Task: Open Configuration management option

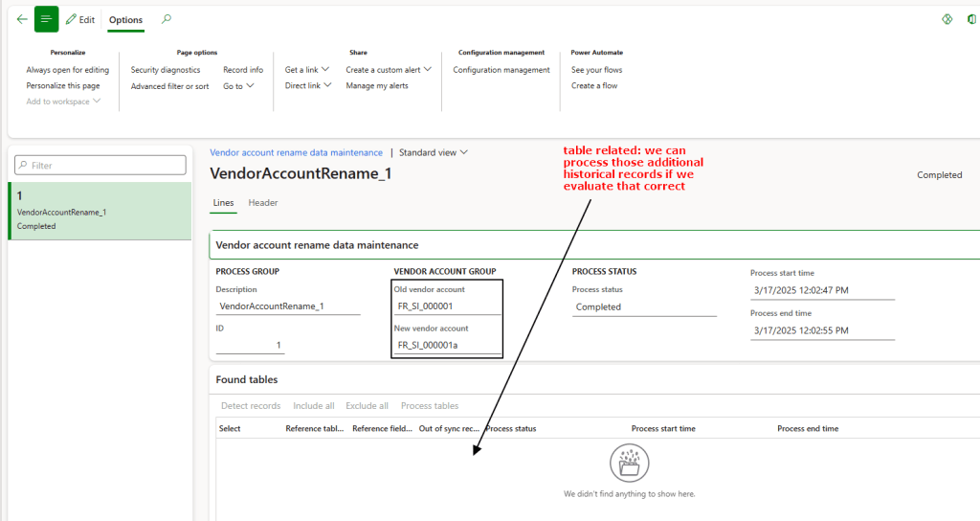Action: point(501,70)
